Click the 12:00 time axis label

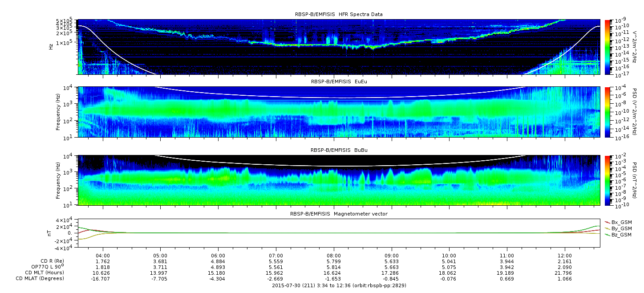click(x=564, y=256)
